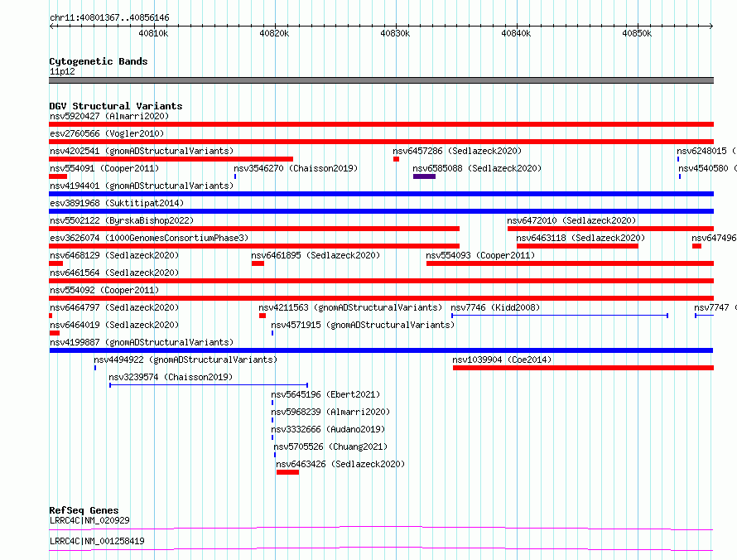Click the 40820k ruler position
This screenshot has width=737, height=560.
(274, 33)
